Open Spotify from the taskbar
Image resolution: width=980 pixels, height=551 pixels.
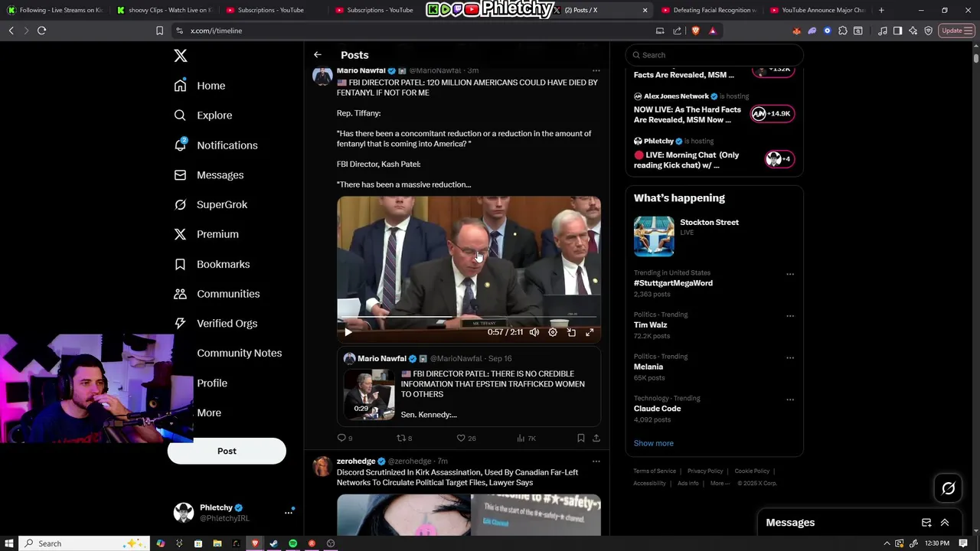pyautogui.click(x=292, y=543)
